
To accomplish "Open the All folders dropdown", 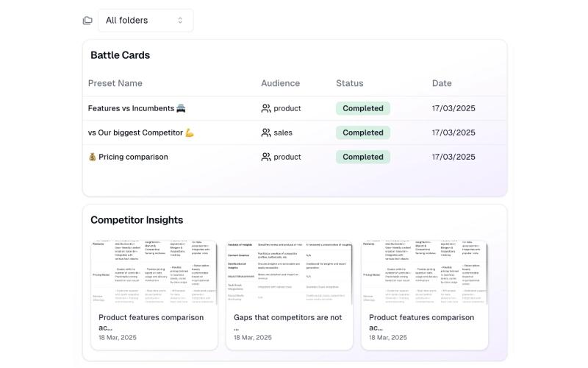I will pyautogui.click(x=146, y=21).
